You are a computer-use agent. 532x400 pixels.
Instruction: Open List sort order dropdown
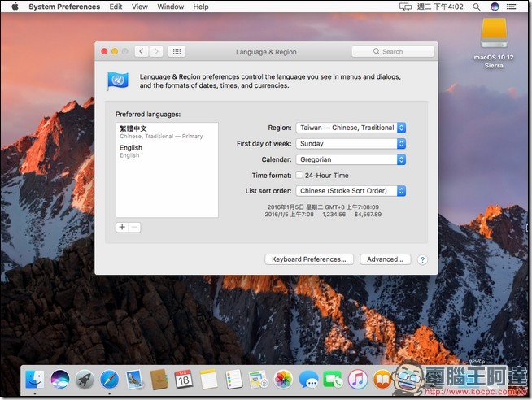coord(351,191)
